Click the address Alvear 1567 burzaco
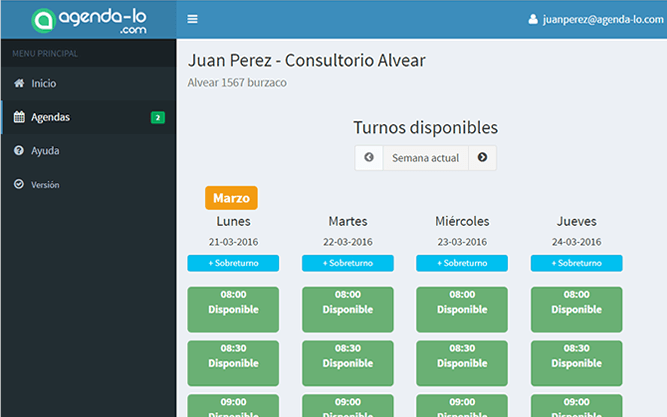The width and height of the screenshot is (667, 417). pyautogui.click(x=237, y=83)
